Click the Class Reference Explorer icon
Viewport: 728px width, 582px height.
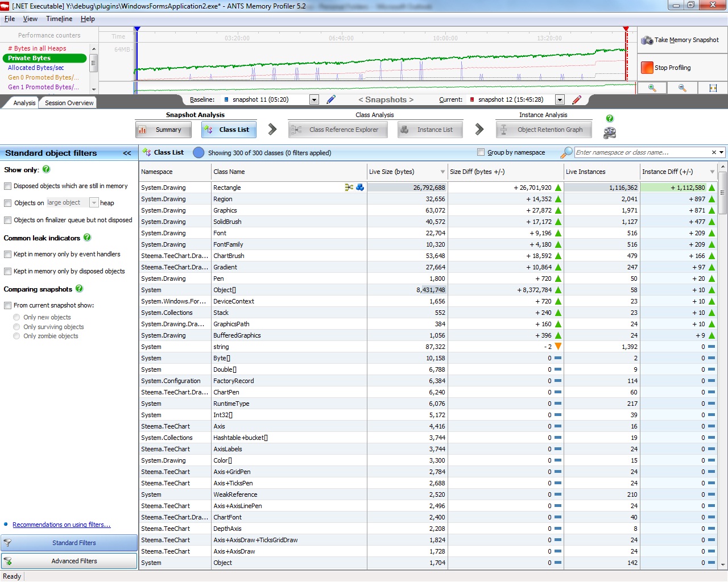pos(296,130)
